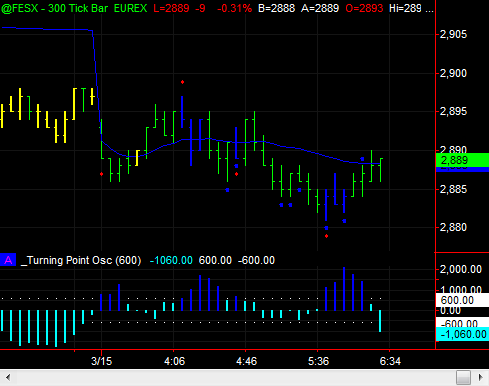Click the 4:46 time axis label
This screenshot has height=386, width=489.
[246, 361]
